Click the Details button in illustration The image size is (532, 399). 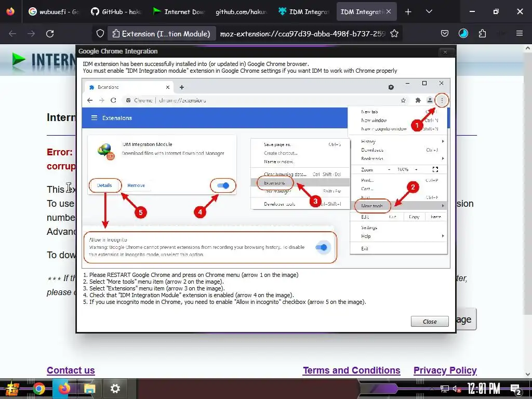tap(104, 185)
